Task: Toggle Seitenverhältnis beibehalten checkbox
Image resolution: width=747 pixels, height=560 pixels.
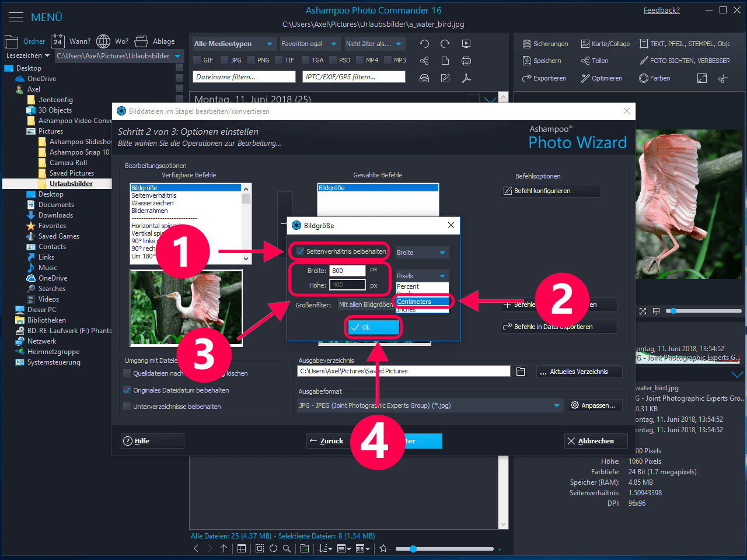Action: pyautogui.click(x=300, y=251)
